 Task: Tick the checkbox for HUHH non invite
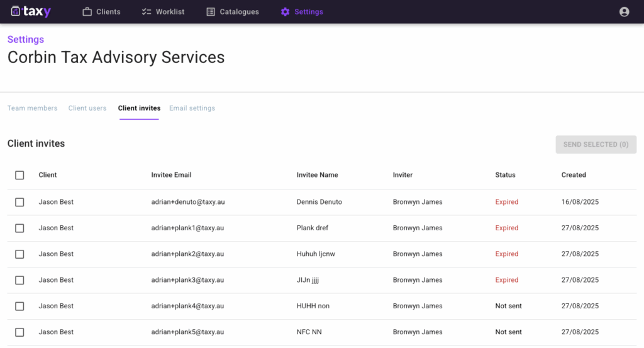coord(19,306)
